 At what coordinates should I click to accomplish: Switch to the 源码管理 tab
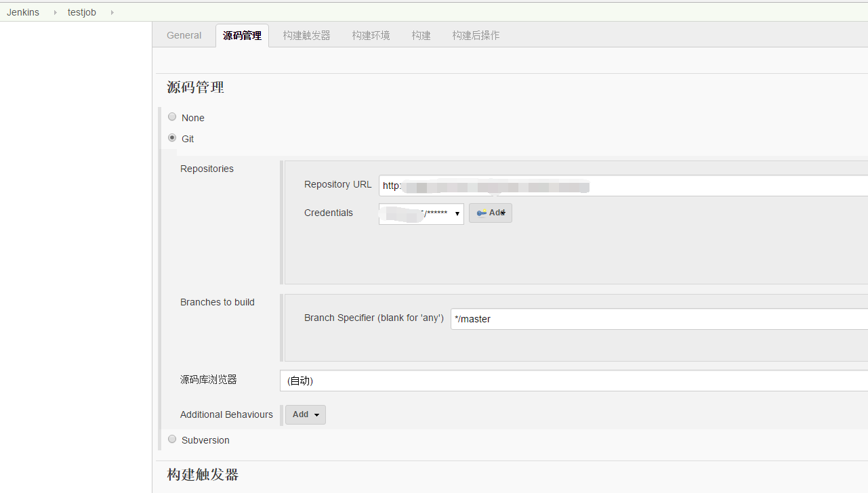[x=242, y=35]
